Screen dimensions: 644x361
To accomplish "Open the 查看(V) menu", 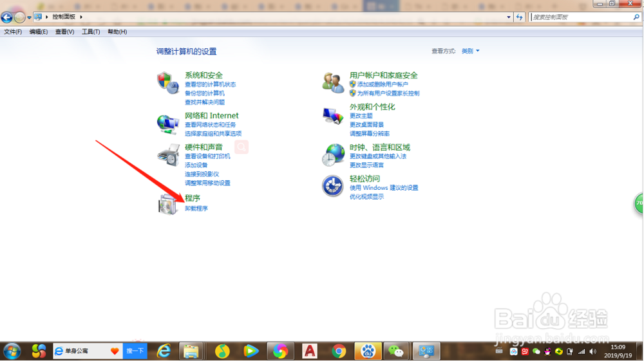I will coord(64,32).
